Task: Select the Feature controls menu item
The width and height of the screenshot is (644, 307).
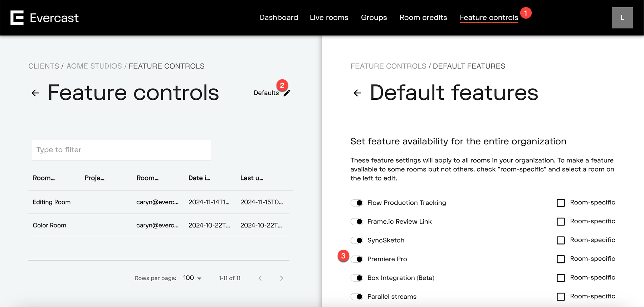Action: [489, 18]
